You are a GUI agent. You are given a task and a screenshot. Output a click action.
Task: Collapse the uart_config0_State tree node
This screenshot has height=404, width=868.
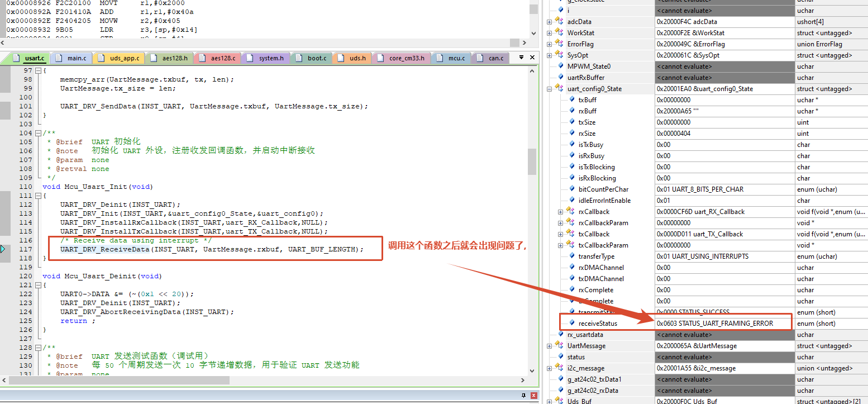coord(549,89)
